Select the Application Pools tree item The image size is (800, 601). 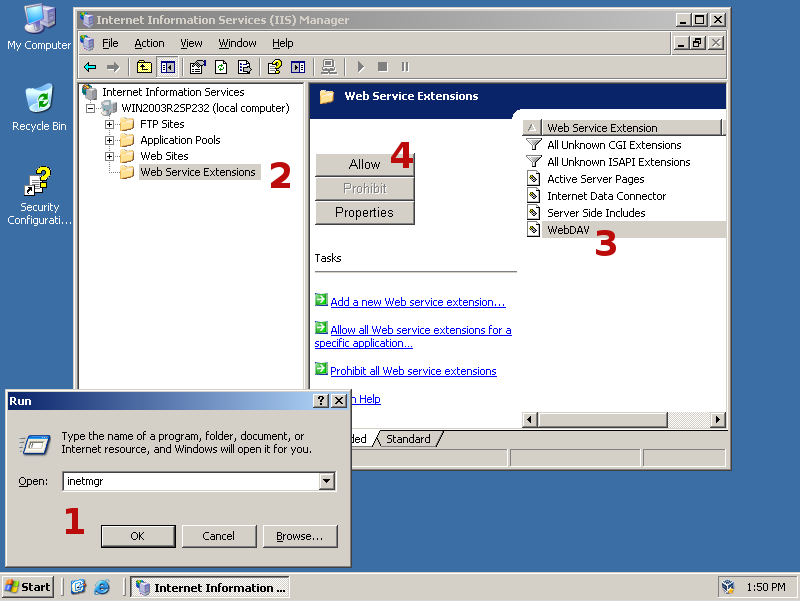(x=181, y=140)
